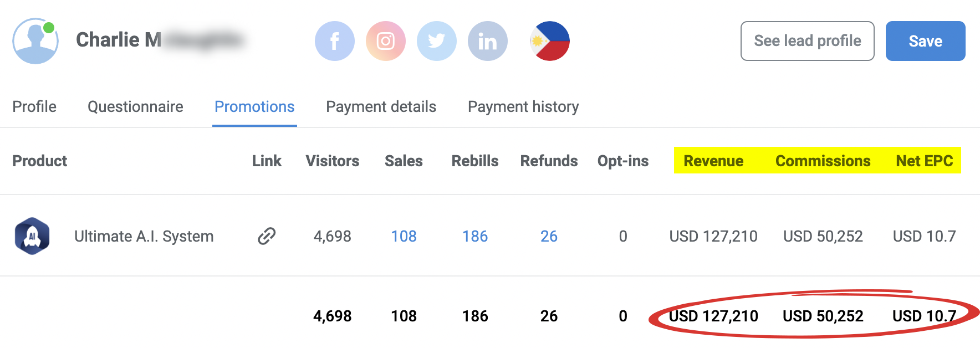
Task: Click the 186 rebills link
Action: [475, 236]
